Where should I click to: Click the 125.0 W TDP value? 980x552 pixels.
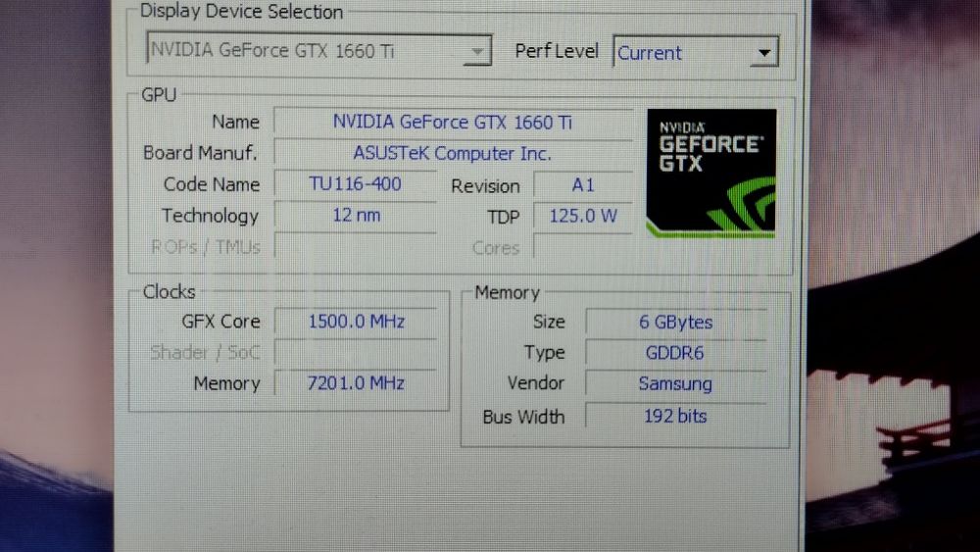[x=582, y=217]
